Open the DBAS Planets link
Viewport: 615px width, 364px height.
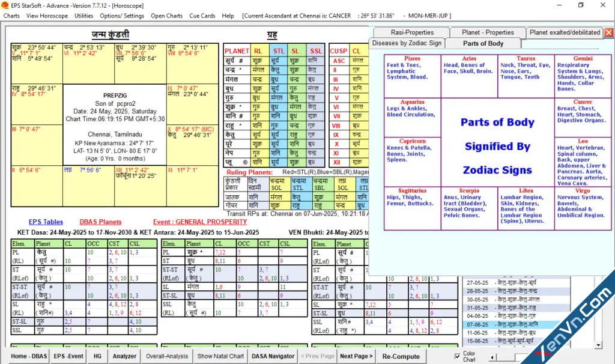(x=100, y=222)
